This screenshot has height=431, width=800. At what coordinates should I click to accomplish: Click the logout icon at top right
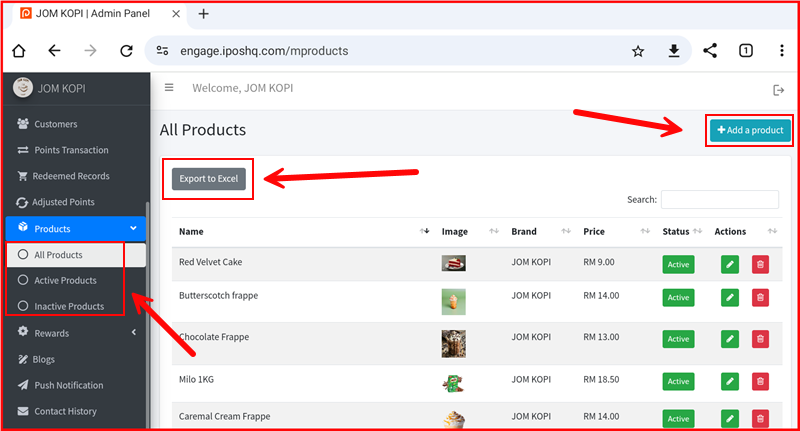(779, 90)
